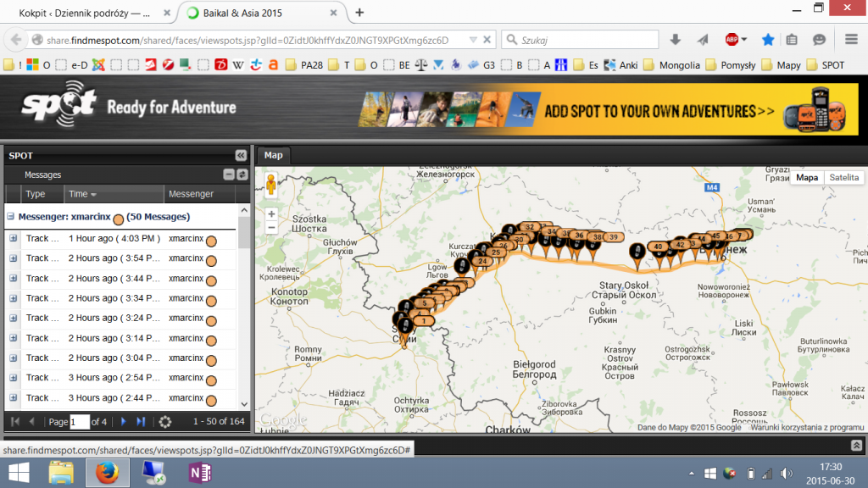The image size is (868, 488).
Task: Click the Messenger column header
Action: pyautogui.click(x=199, y=194)
